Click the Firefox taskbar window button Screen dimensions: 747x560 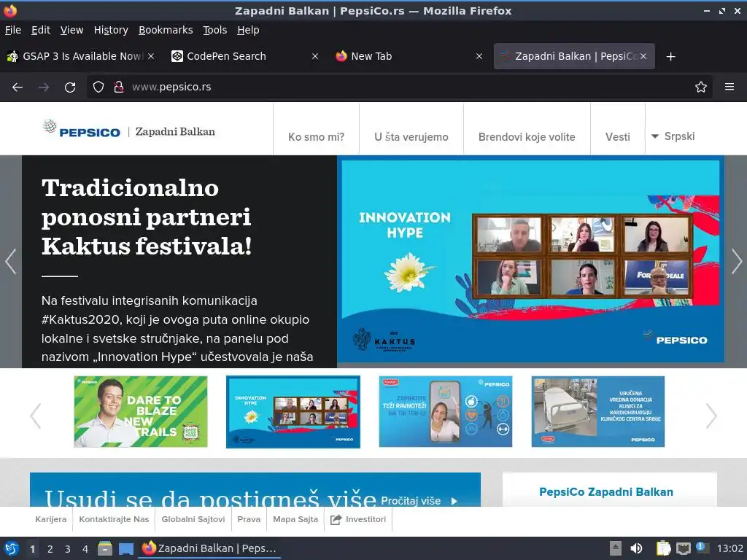(209, 548)
